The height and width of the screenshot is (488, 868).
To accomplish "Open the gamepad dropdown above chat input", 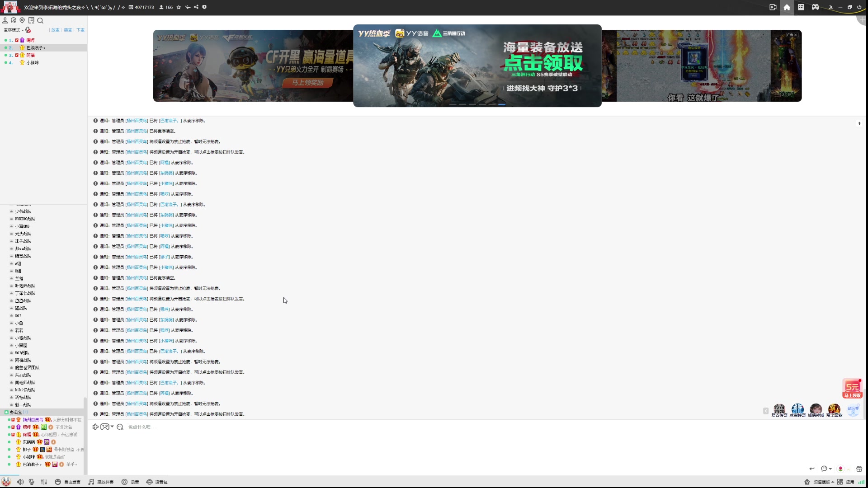I will pos(107,427).
